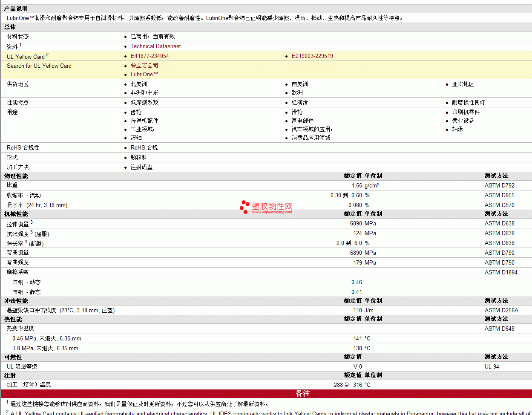Select 亚太地区 in supply regions

click(463, 84)
